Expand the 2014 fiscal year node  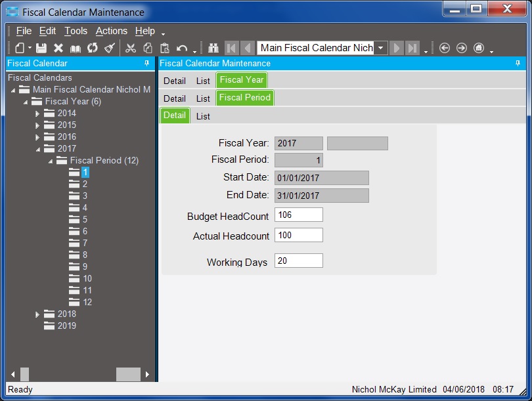point(37,114)
